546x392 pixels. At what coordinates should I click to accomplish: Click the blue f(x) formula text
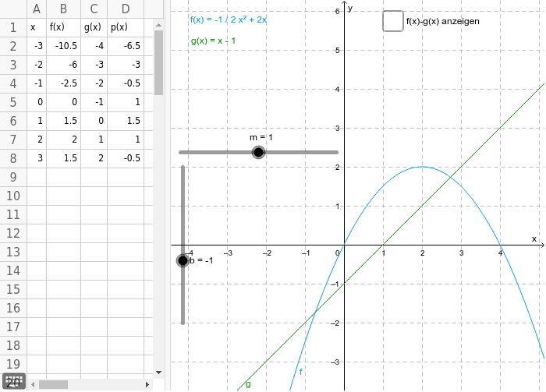coord(229,19)
